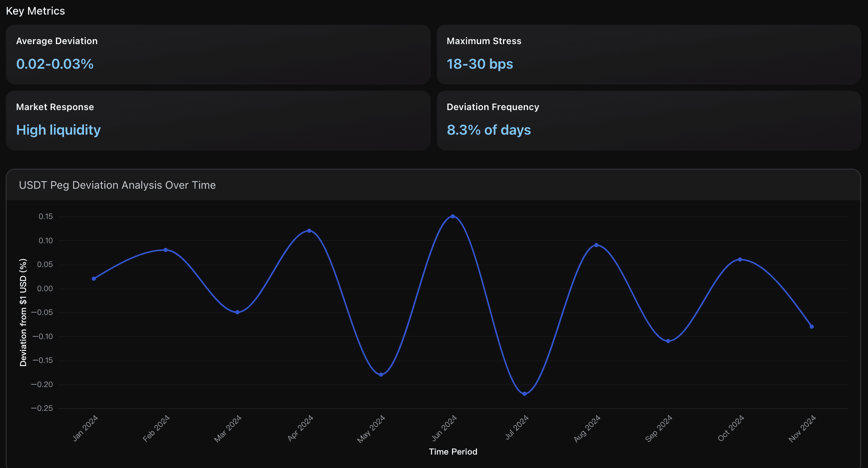Click the Mar 2024 axis label
The width and height of the screenshot is (868, 468).
tap(228, 429)
